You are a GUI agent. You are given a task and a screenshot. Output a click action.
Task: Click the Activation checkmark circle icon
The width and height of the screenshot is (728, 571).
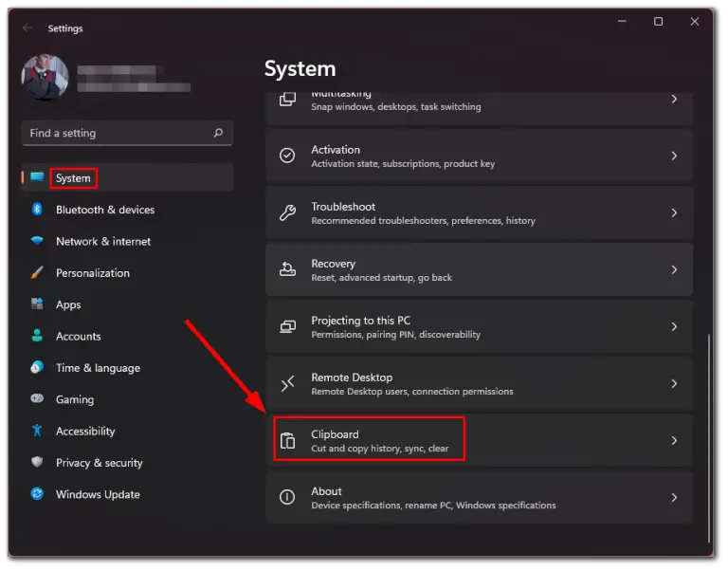[x=287, y=156]
